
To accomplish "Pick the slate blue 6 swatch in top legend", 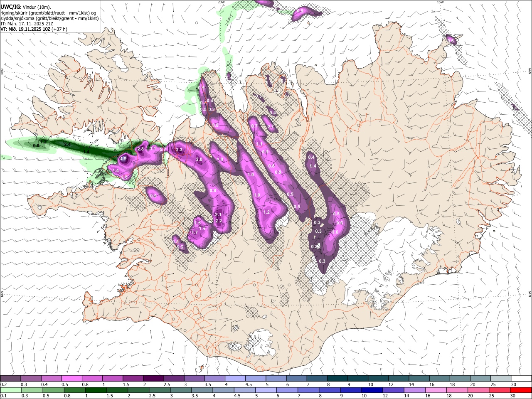I will (296, 379).
